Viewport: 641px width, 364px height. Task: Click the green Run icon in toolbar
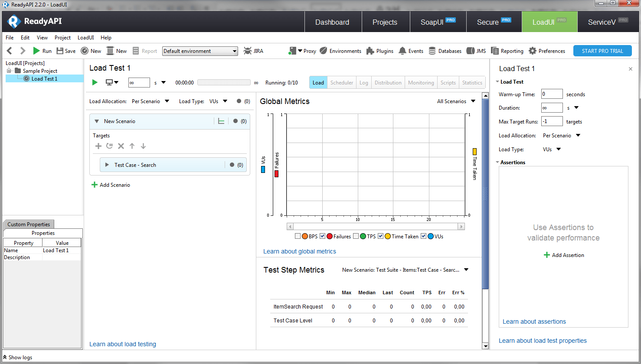(x=37, y=51)
